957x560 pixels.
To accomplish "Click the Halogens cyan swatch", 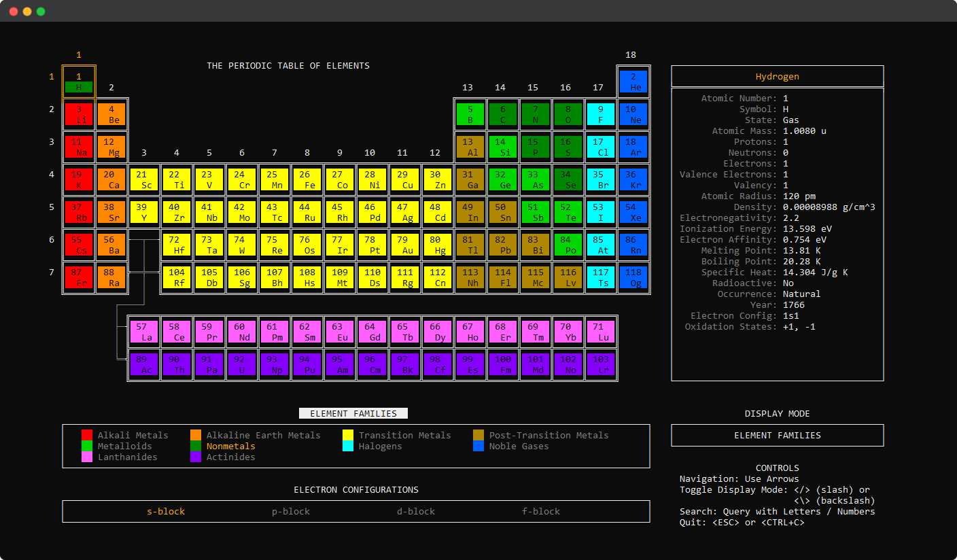I will coord(348,446).
